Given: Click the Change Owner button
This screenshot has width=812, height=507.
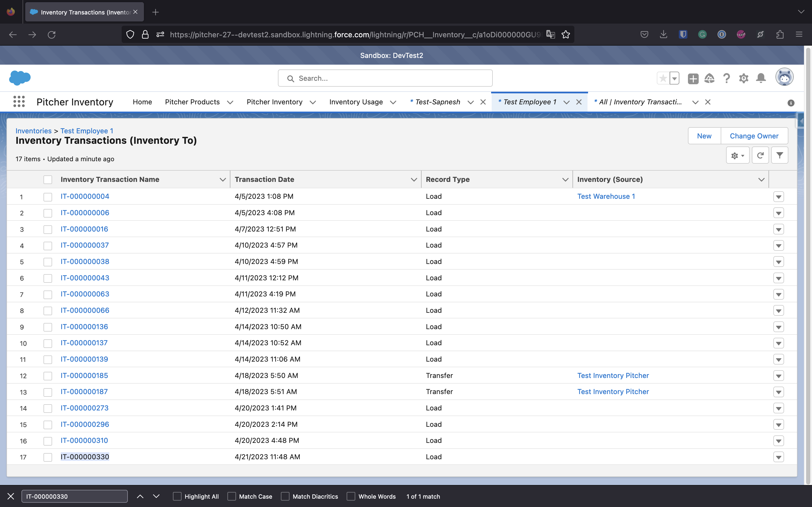Looking at the screenshot, I should coord(754,136).
